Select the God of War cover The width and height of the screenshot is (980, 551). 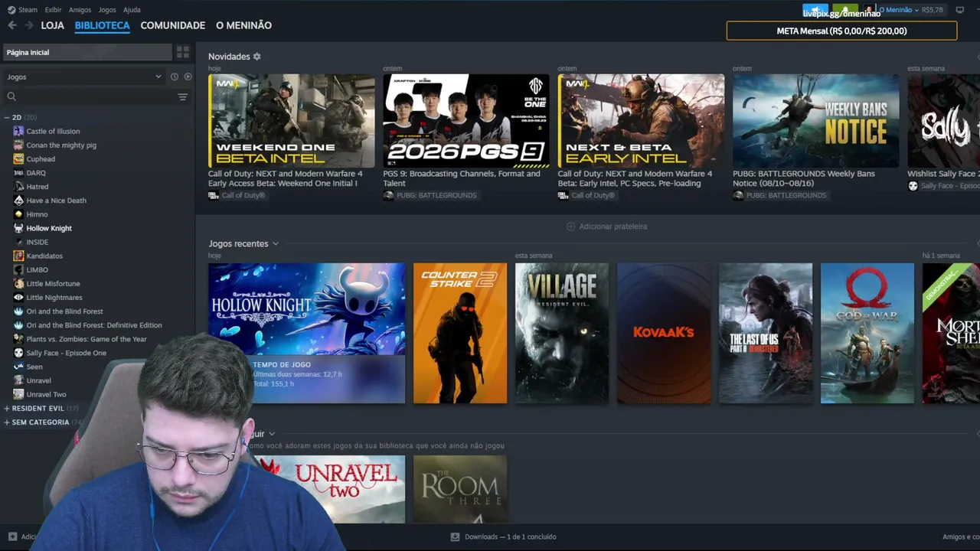coord(867,333)
